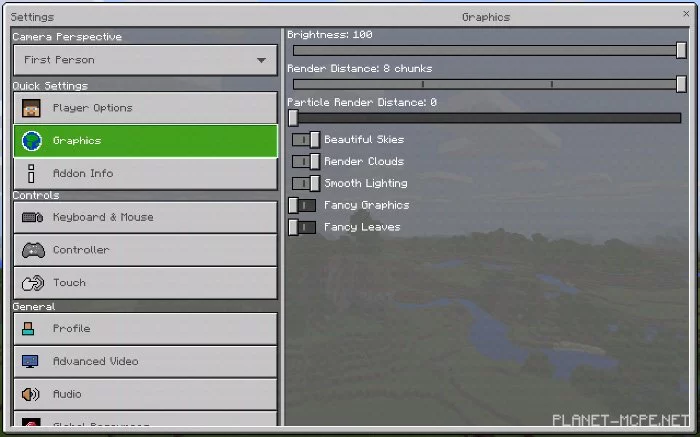Click the Render Distance slider track

tap(485, 84)
